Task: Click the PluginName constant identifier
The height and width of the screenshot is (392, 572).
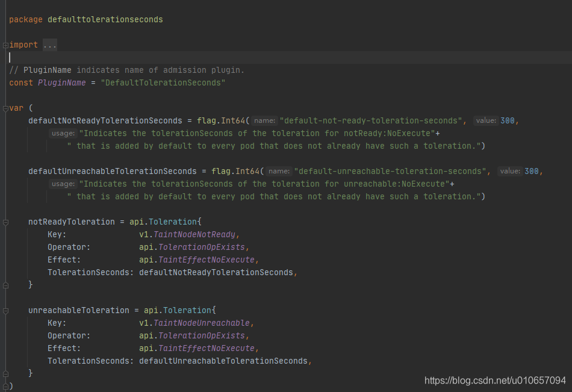Action: pos(61,83)
